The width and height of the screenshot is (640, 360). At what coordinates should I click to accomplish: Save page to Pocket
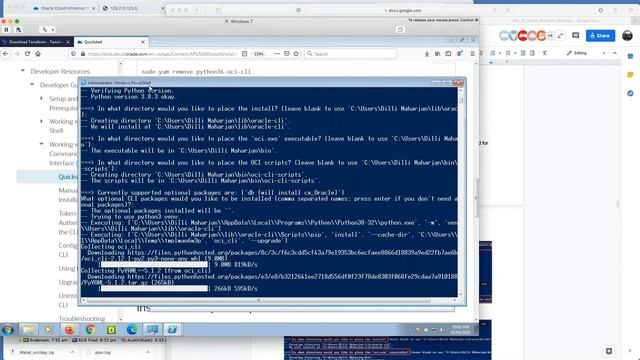point(287,53)
